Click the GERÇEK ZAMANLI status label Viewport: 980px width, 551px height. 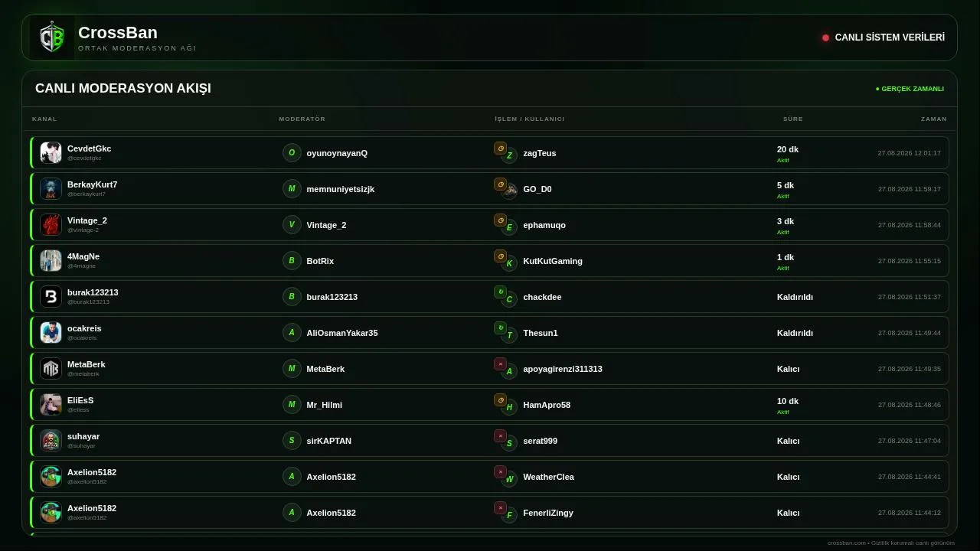[x=910, y=89]
